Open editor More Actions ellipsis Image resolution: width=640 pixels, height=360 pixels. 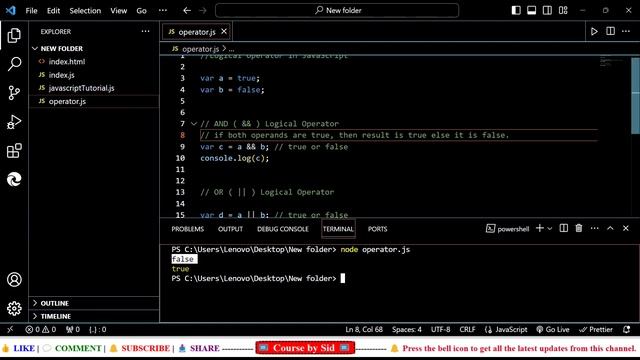(x=626, y=31)
